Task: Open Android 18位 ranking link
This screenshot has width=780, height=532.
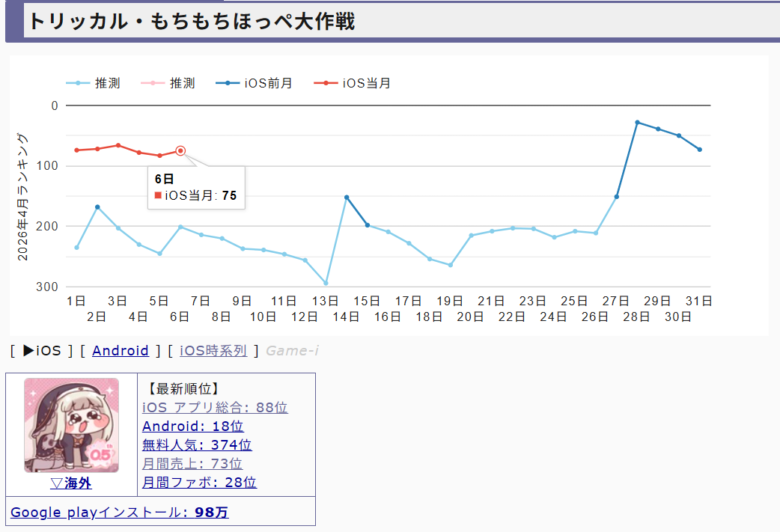Action: 192,426
